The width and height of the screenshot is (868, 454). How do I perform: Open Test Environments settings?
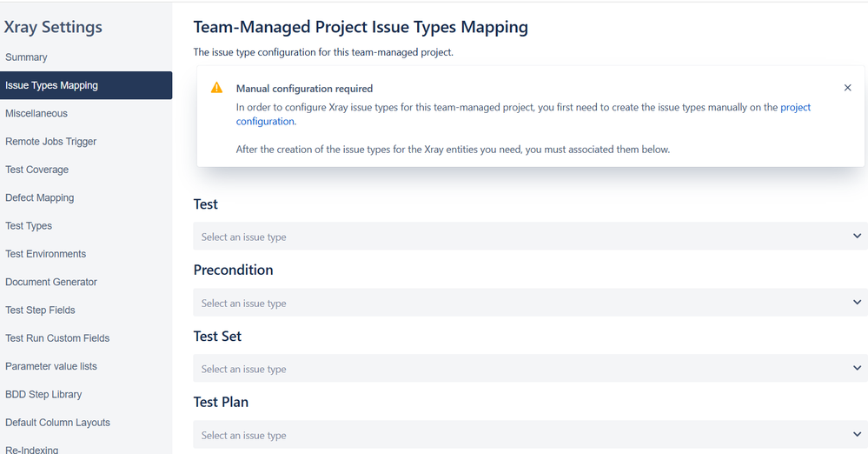pyautogui.click(x=46, y=254)
